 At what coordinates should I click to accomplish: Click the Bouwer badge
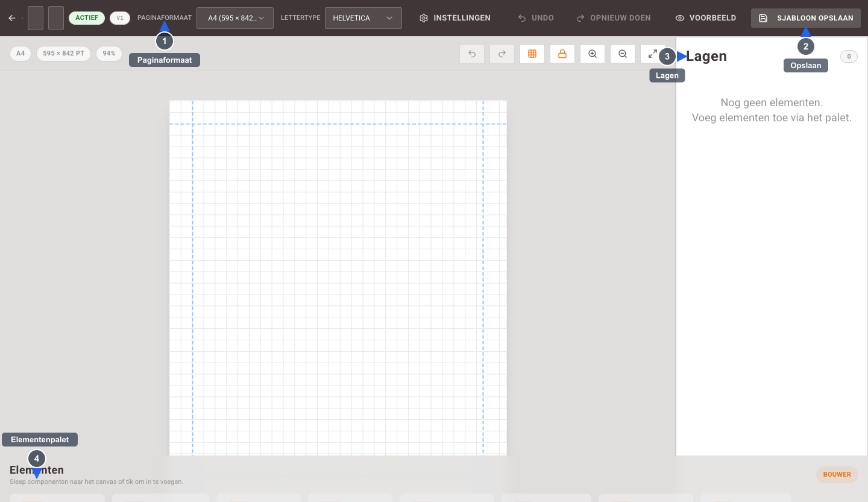[x=837, y=475]
